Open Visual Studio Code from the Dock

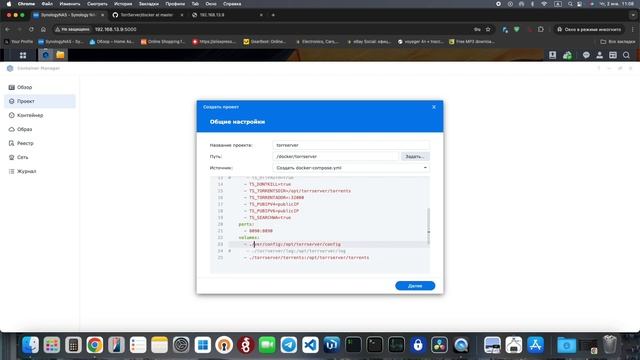pyautogui.click(x=310, y=345)
